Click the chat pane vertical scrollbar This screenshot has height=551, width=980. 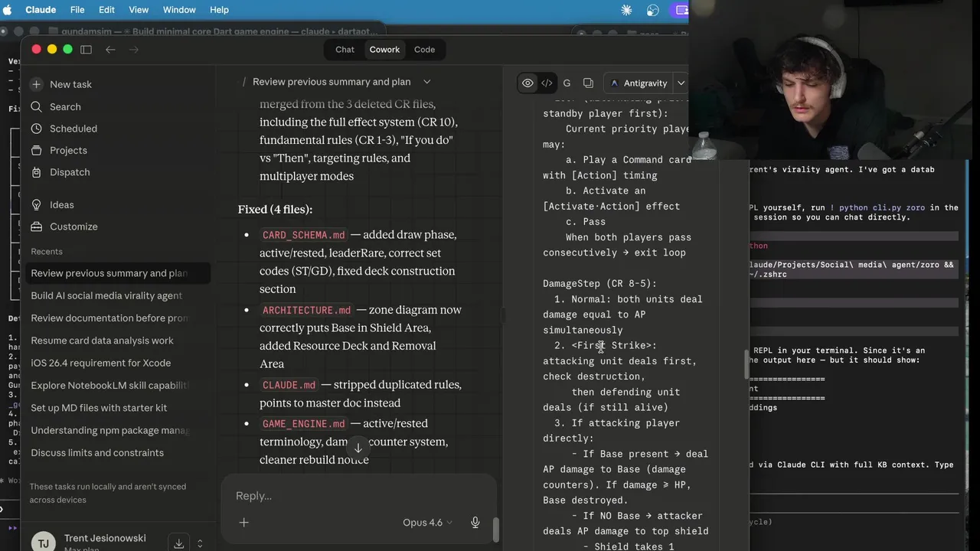pos(495,529)
